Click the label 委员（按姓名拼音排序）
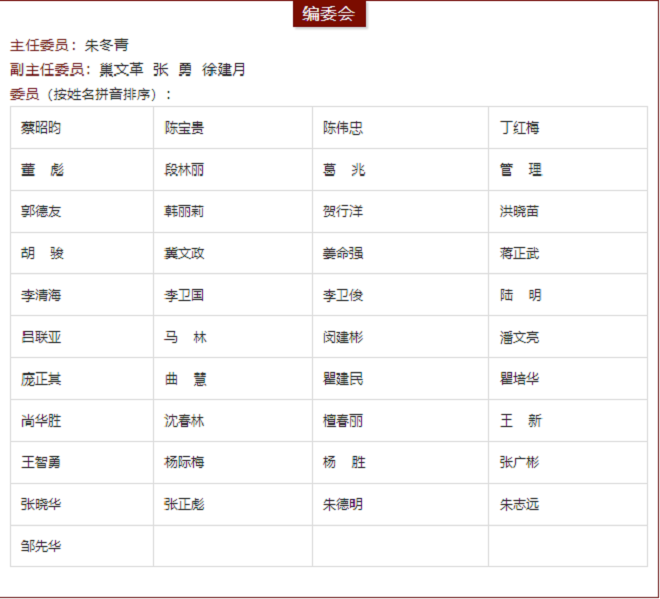Viewport: 660px width, 599px height. (90, 94)
